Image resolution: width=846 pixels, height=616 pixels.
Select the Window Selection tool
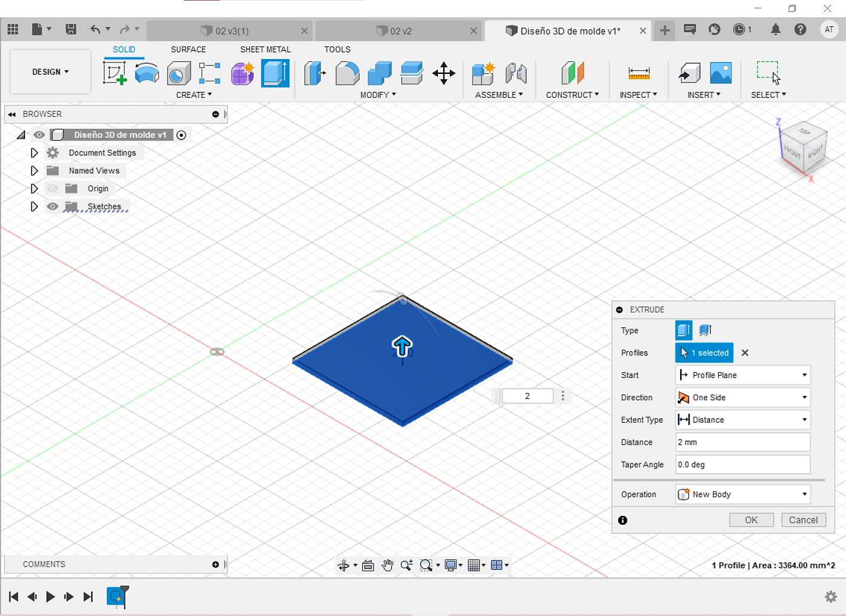[768, 73]
